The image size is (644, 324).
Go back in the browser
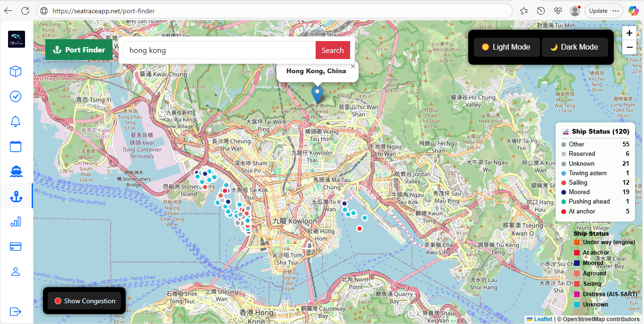click(x=8, y=10)
